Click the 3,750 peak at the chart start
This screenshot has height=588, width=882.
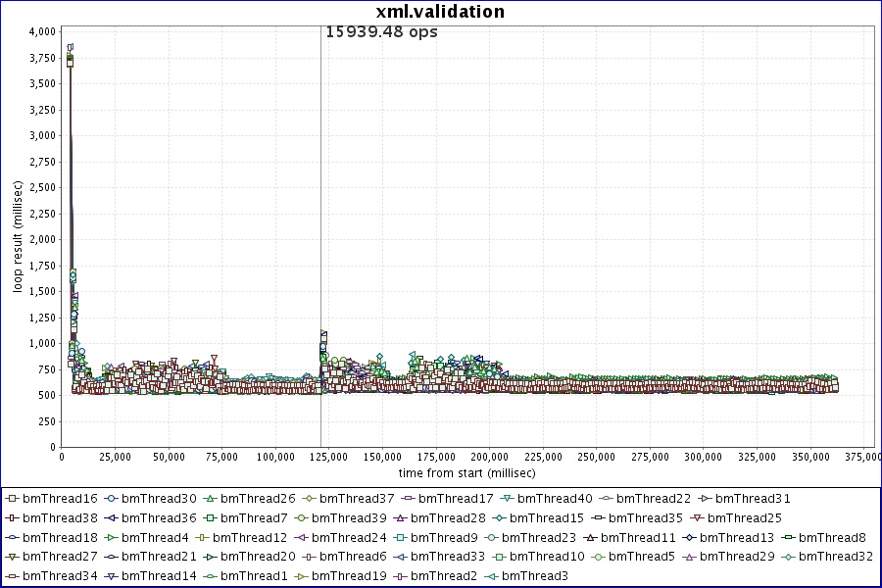pos(69,59)
